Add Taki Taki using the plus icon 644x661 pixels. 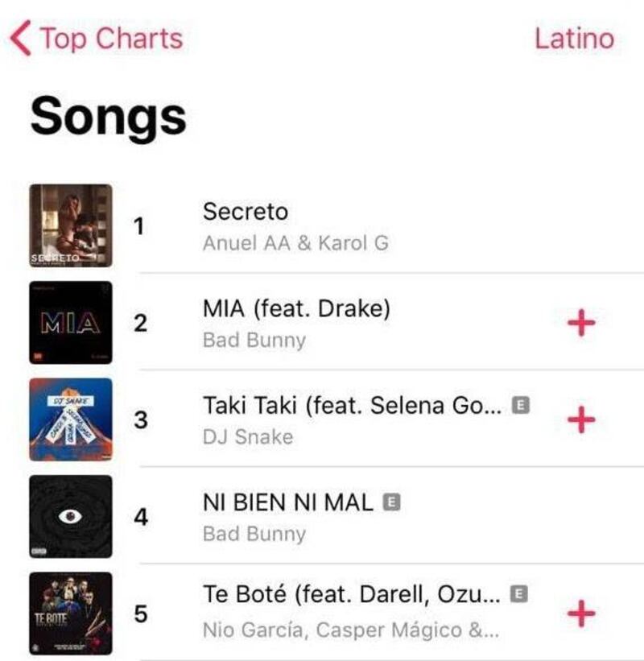pos(581,420)
